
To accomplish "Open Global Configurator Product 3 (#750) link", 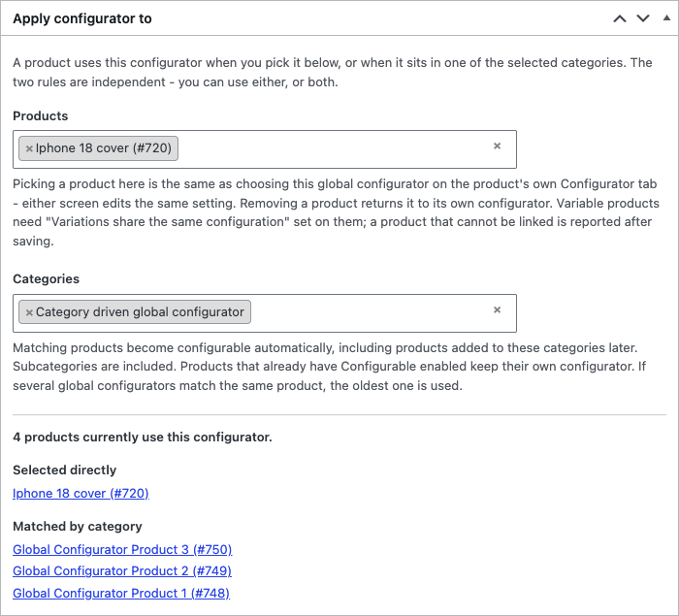I will (122, 550).
